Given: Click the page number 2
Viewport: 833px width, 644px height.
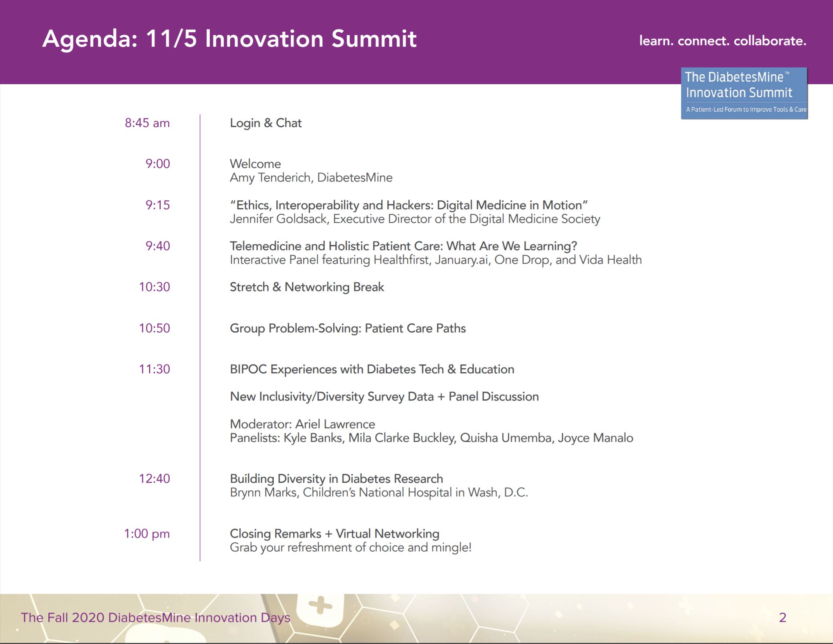Looking at the screenshot, I should tap(782, 618).
